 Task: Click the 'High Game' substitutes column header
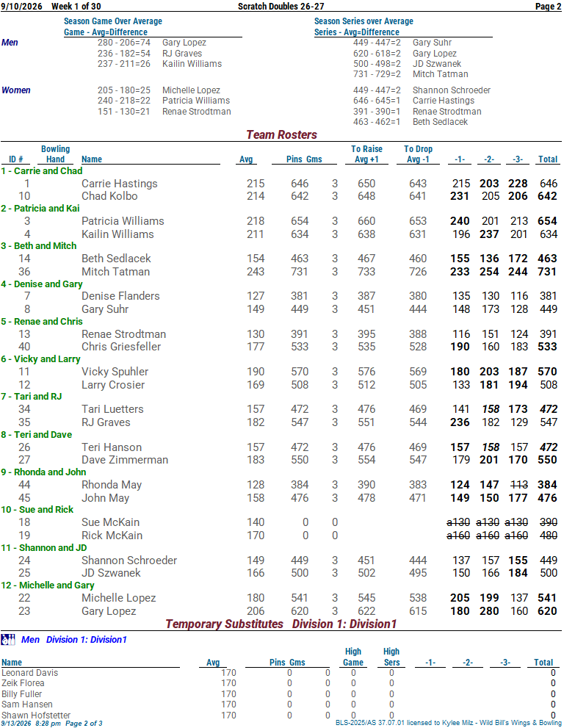[x=353, y=657]
